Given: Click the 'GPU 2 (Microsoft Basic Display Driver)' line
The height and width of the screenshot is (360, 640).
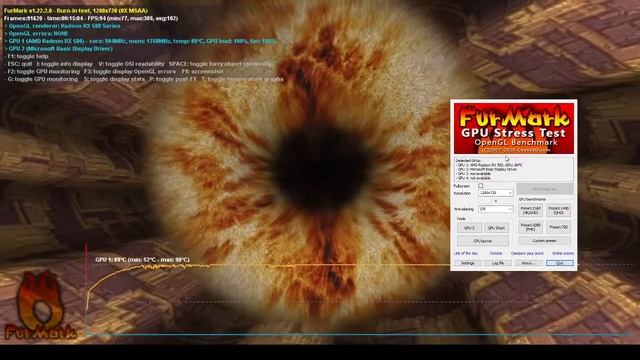Looking at the screenshot, I should (58, 49).
